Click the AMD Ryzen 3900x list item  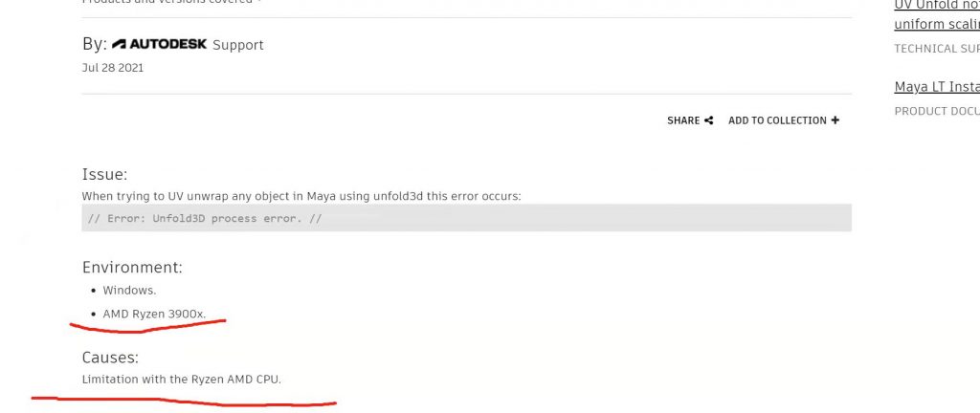tap(154, 314)
